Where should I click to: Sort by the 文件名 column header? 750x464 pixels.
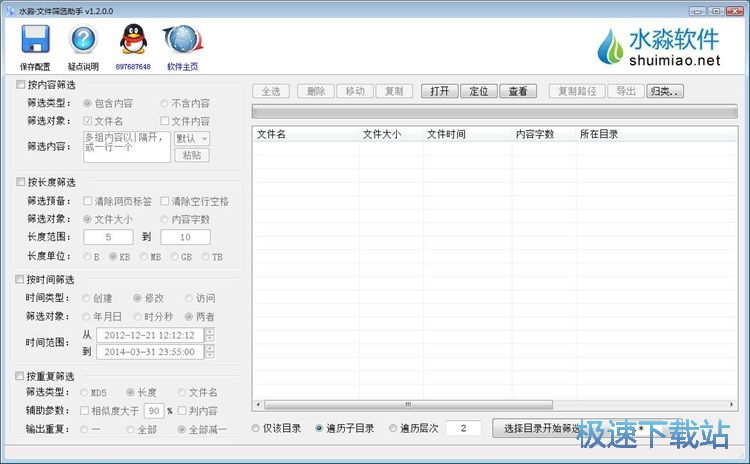click(x=306, y=134)
